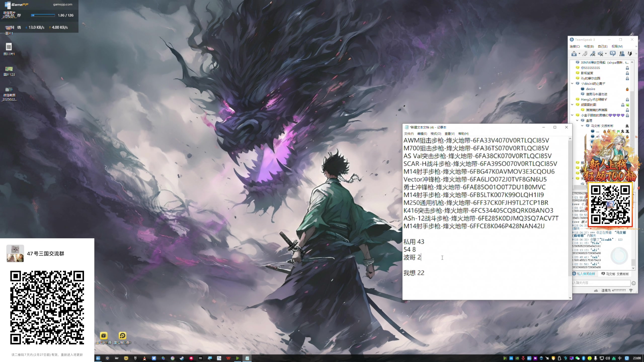Click the AWM狙击步枪 line in Notepad
644x362 pixels.
coord(476,140)
